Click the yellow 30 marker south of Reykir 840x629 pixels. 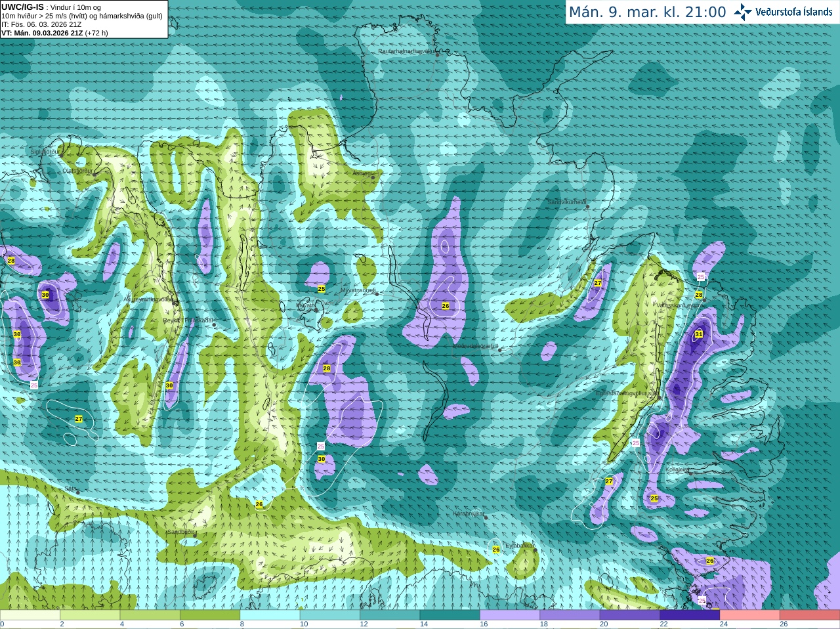click(x=169, y=385)
